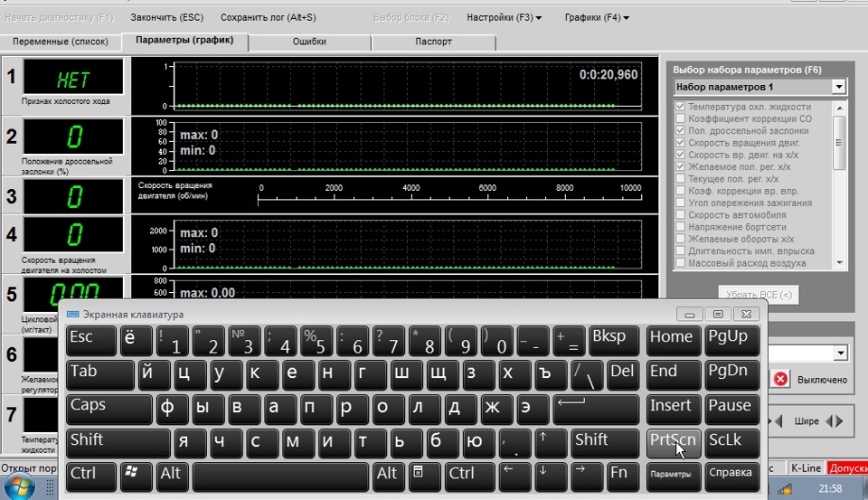
Task: Enable Массовый расход воздуха checkbox
Action: click(680, 263)
